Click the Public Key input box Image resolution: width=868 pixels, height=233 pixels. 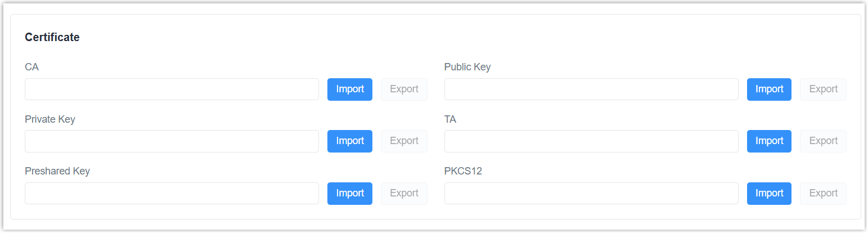pyautogui.click(x=591, y=89)
